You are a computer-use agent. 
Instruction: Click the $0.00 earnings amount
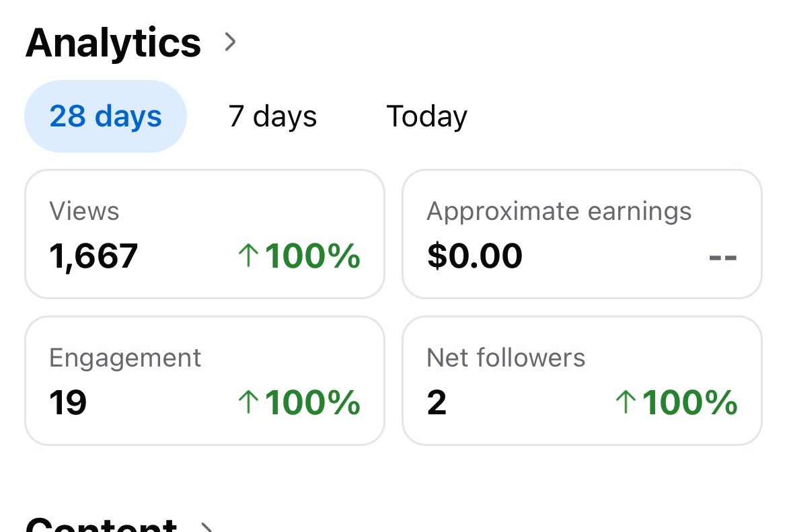[x=474, y=256]
